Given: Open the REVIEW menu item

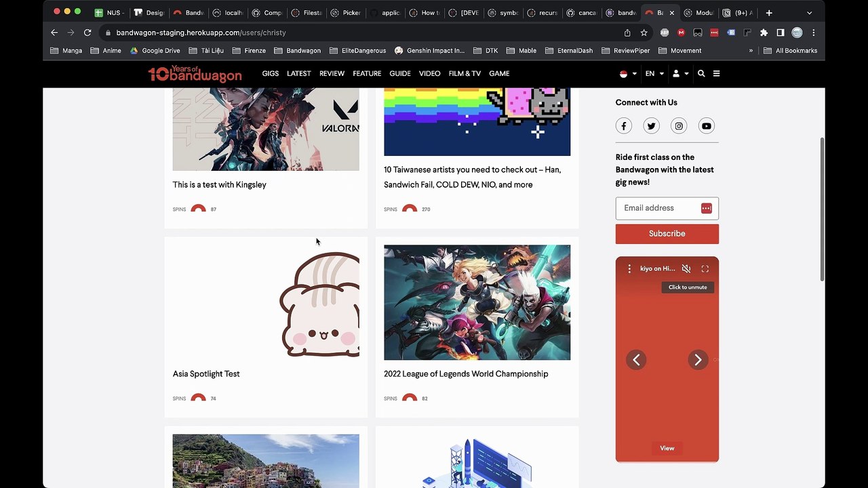Looking at the screenshot, I should pyautogui.click(x=332, y=74).
